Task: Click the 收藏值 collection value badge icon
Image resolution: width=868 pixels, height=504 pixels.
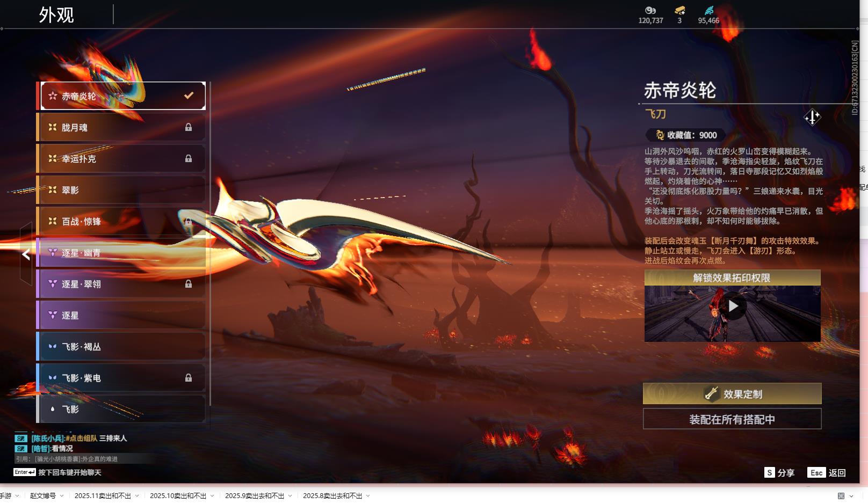Action: [x=660, y=135]
